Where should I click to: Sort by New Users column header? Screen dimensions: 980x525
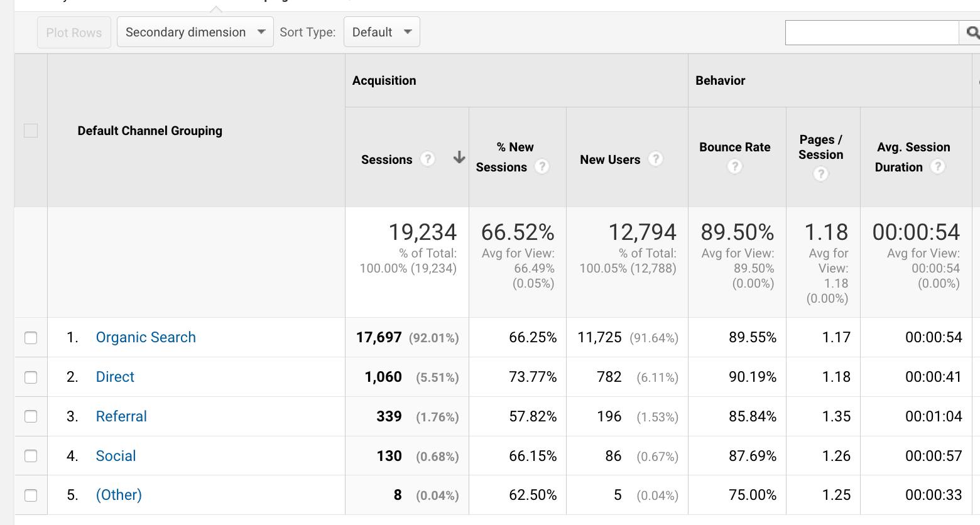(610, 160)
